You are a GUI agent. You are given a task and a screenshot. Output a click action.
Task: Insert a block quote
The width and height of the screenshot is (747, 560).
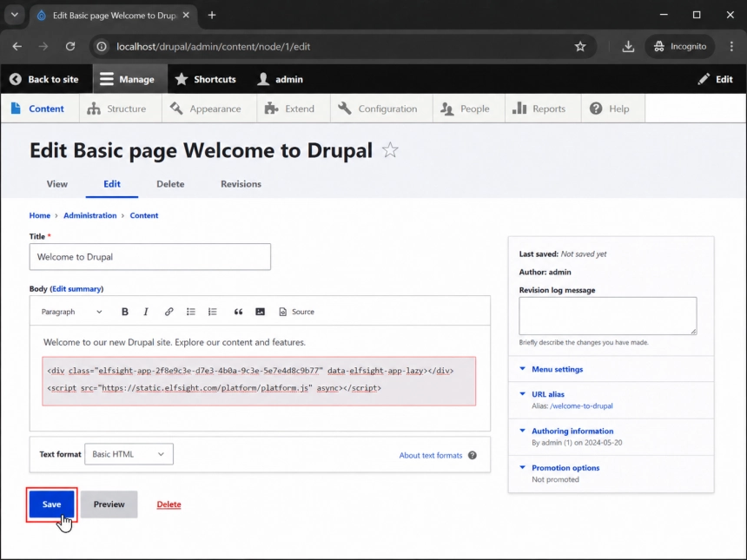238,312
